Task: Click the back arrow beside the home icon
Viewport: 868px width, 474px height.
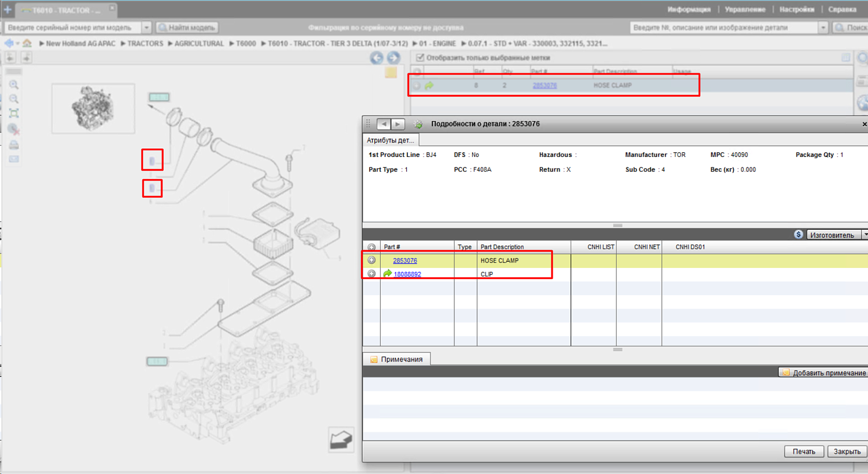Action: (9, 43)
